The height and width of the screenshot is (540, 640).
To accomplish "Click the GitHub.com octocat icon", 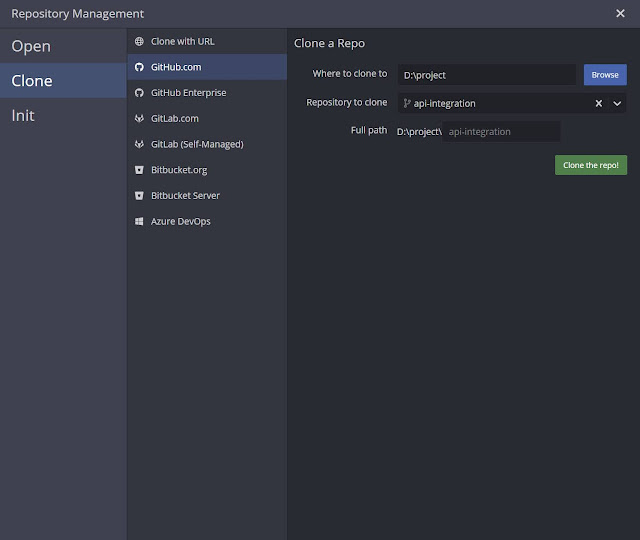I will click(x=139, y=67).
